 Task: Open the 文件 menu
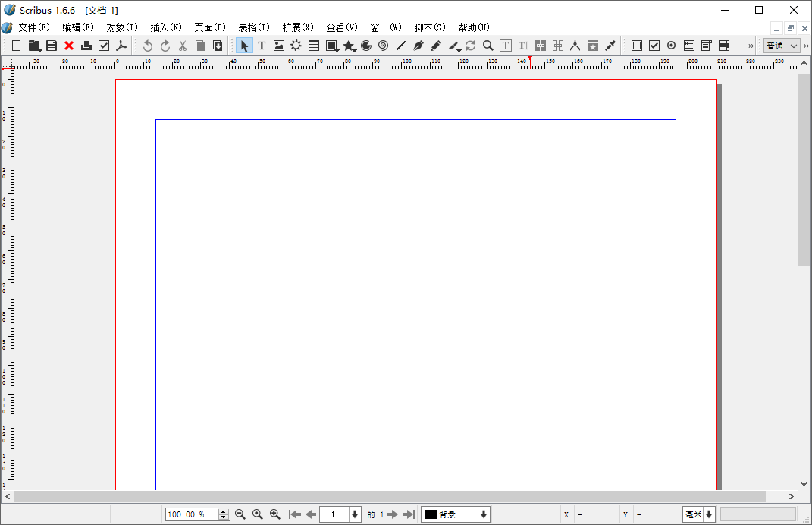point(33,27)
